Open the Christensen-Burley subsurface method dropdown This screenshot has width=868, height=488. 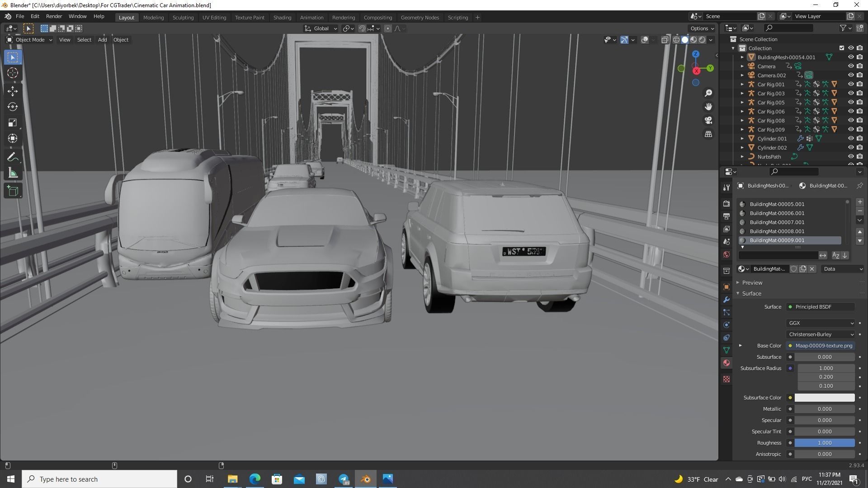[821, 334]
